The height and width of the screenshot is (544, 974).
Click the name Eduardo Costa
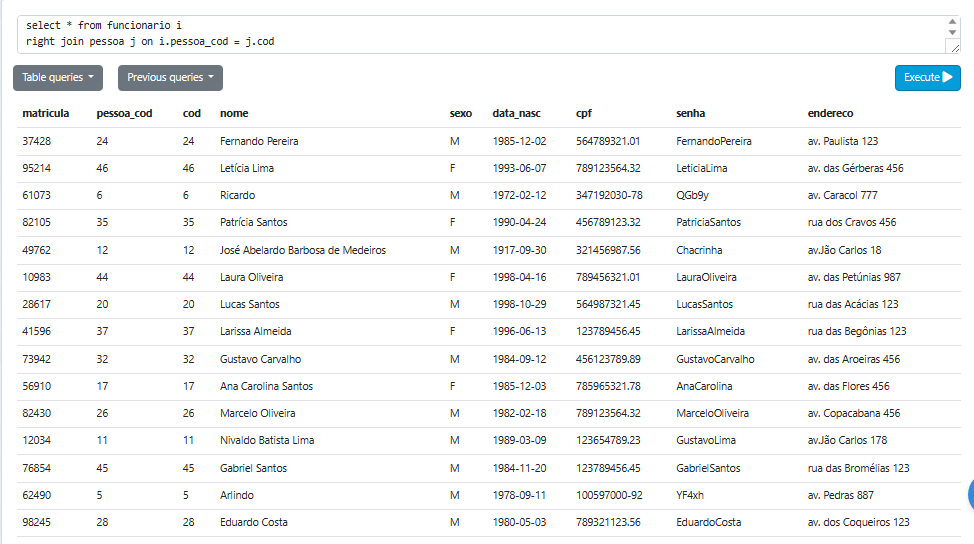(x=253, y=522)
